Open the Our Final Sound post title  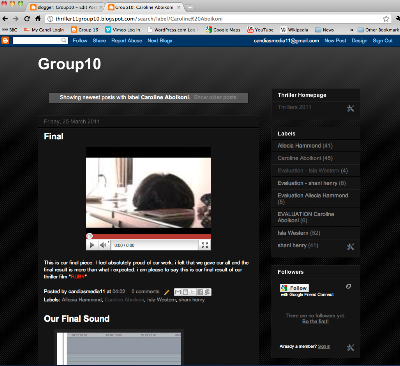click(76, 319)
